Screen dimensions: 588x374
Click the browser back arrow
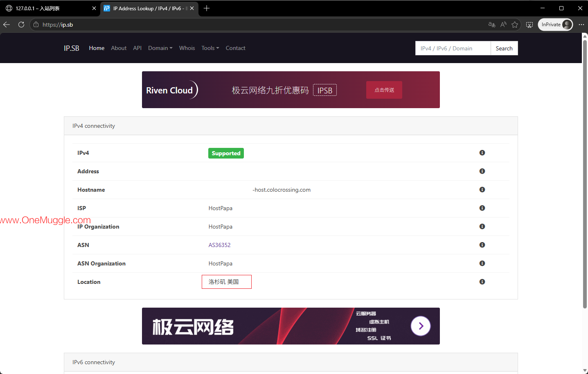pyautogui.click(x=7, y=25)
